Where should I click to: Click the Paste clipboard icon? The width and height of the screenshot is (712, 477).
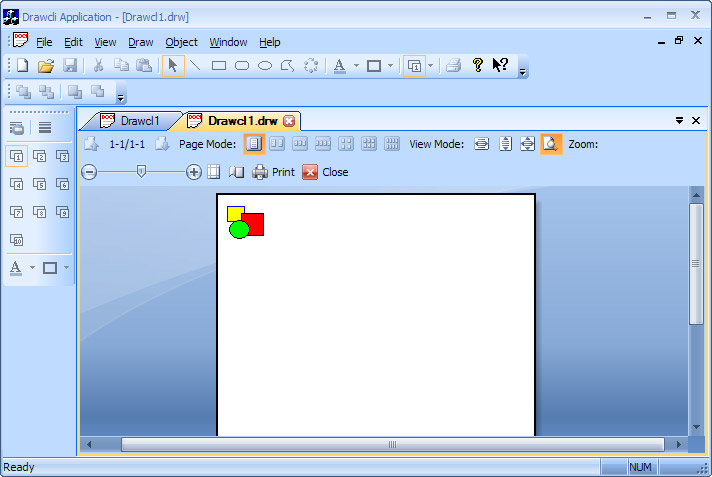click(144, 65)
